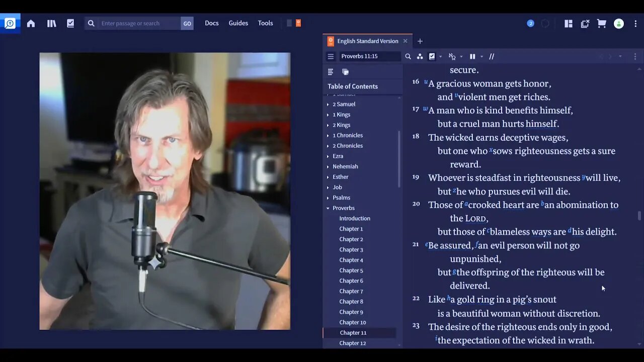The width and height of the screenshot is (644, 362).
Task: Switch to the English Standard Version tab
Action: click(368, 41)
